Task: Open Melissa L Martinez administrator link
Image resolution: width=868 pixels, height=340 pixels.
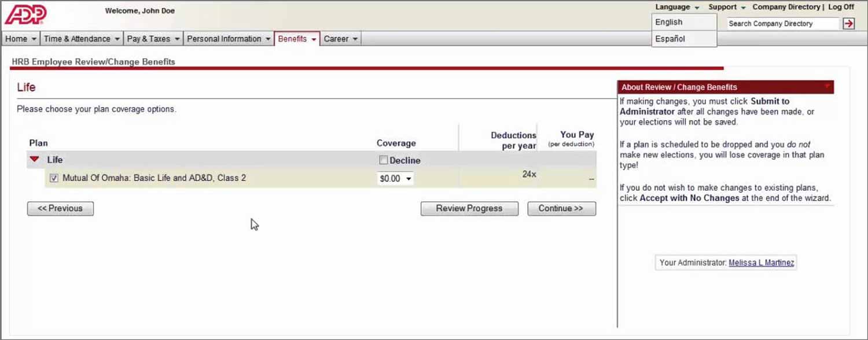Action: tap(762, 263)
